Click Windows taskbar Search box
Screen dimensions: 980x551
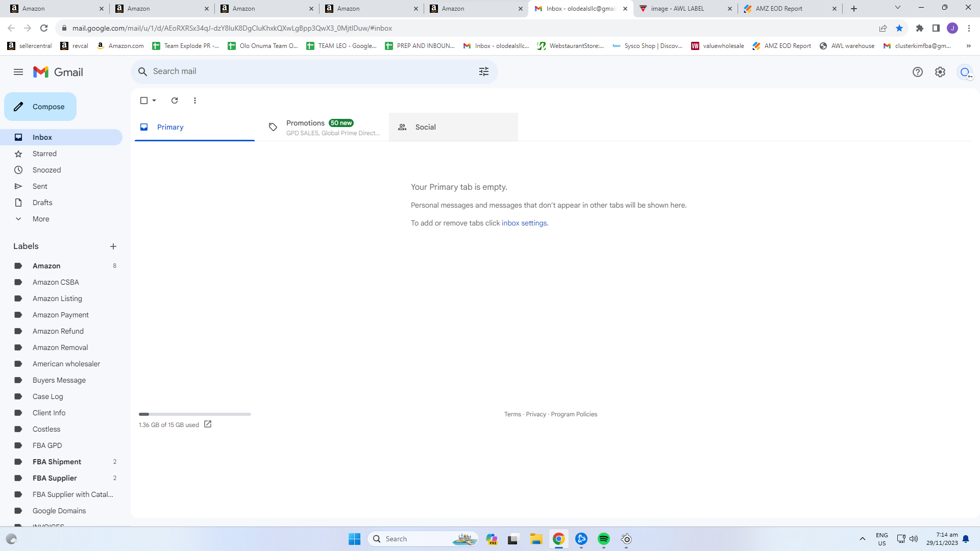coord(423,539)
